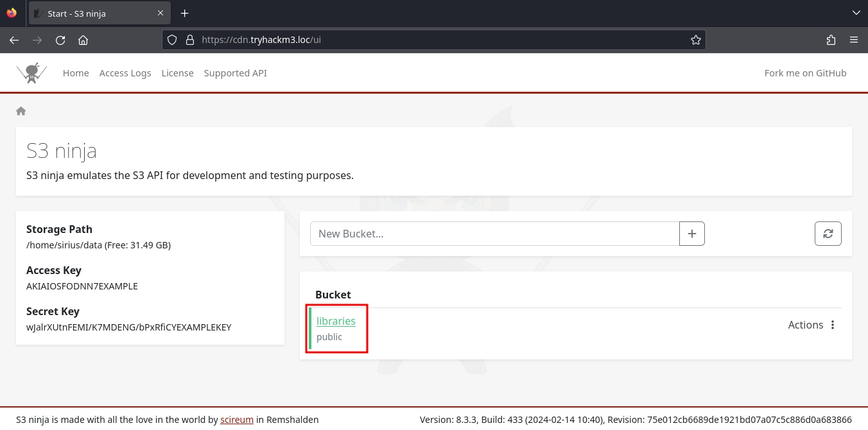Go to browser home page
Screen dimensions: 868x430
[x=83, y=40]
